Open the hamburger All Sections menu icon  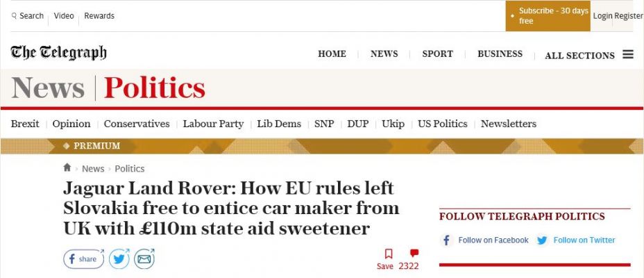(x=627, y=54)
